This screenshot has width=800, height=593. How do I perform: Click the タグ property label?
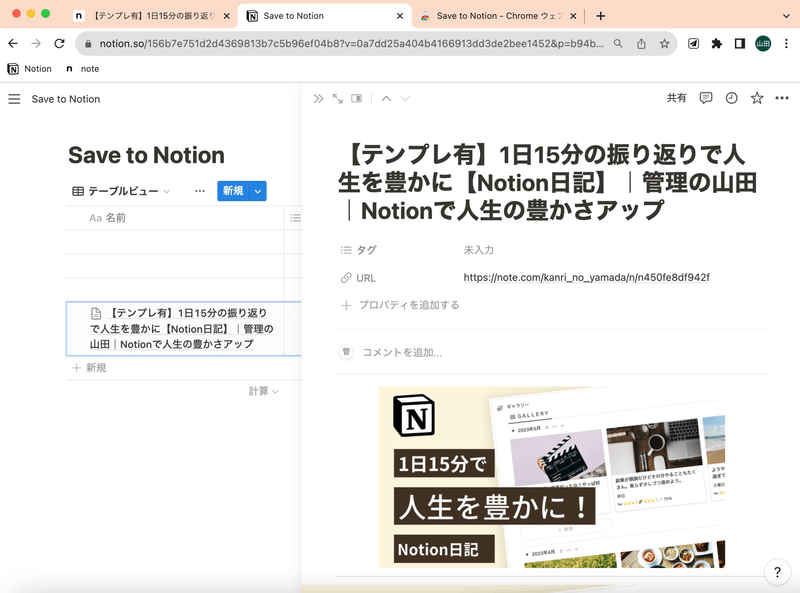[x=359, y=250]
